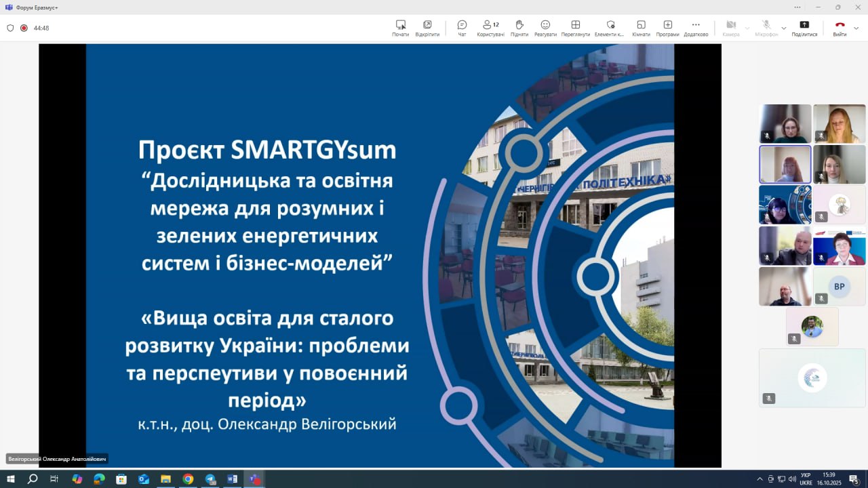
Task: Show participants list (Користувачі)
Action: click(490, 28)
